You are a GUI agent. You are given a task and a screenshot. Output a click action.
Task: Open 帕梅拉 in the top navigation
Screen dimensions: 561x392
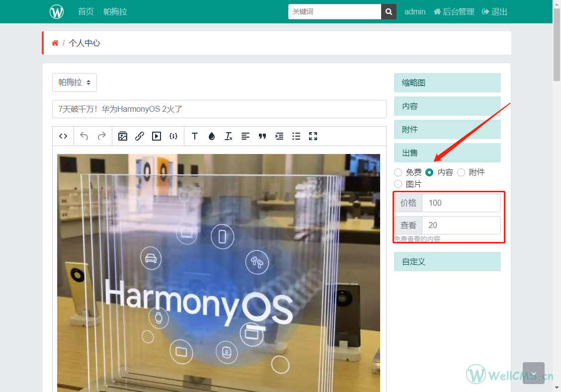coord(115,12)
